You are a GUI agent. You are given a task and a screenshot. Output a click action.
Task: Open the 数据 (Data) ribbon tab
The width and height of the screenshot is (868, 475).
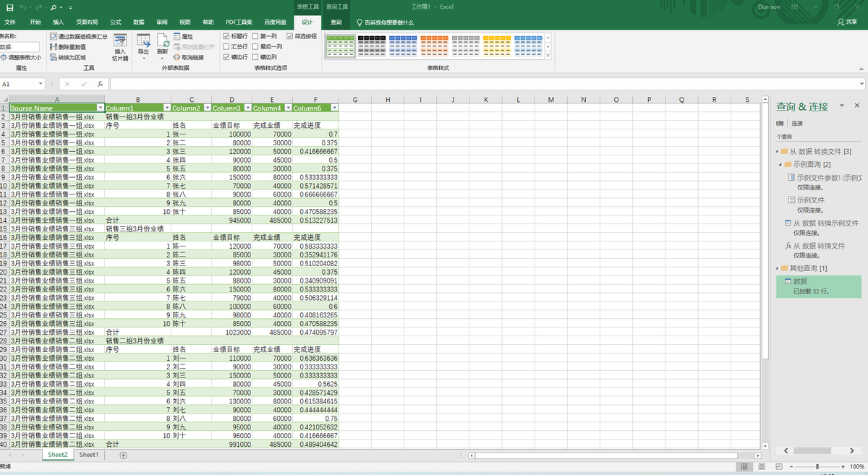coord(138,22)
